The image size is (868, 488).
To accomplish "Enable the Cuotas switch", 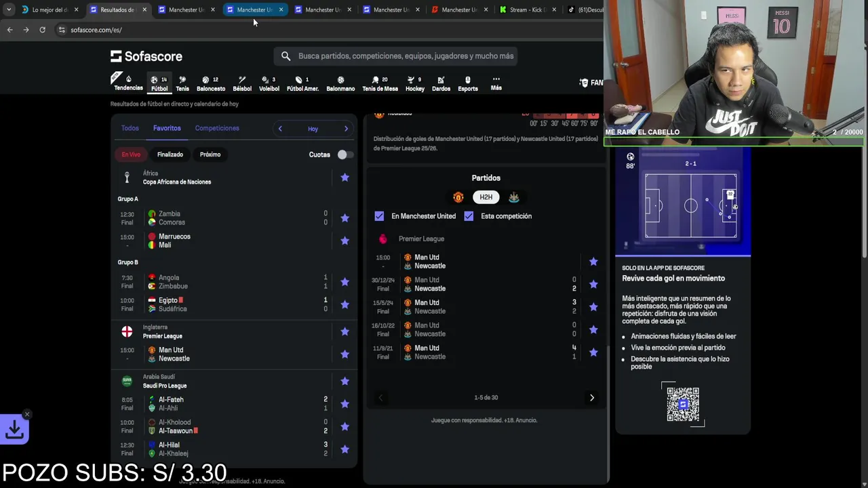I will pos(344,155).
